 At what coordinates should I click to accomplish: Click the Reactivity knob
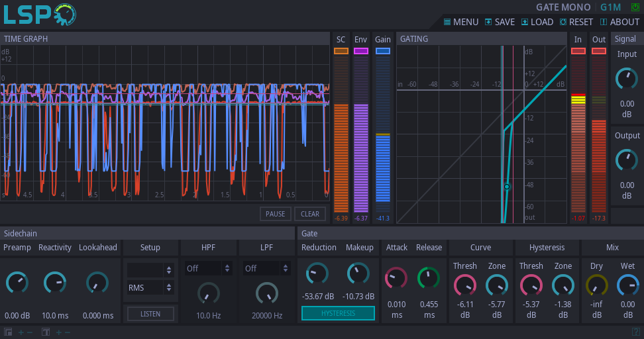(x=55, y=282)
